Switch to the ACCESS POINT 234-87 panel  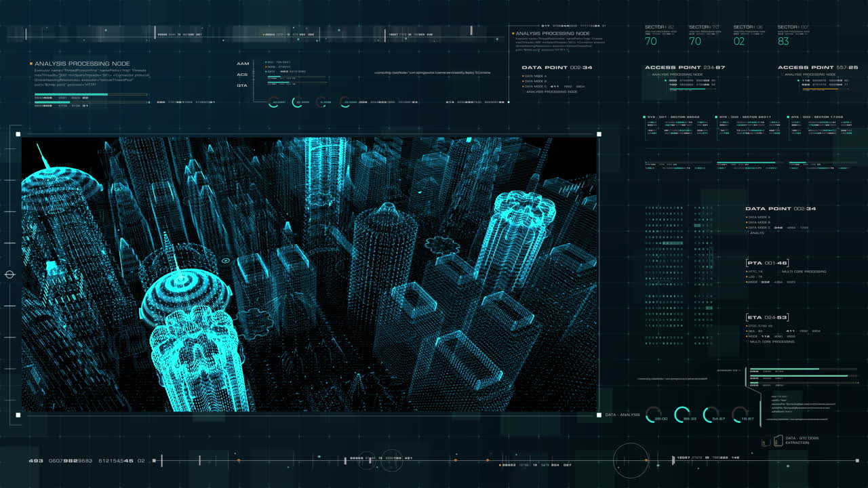(685, 66)
